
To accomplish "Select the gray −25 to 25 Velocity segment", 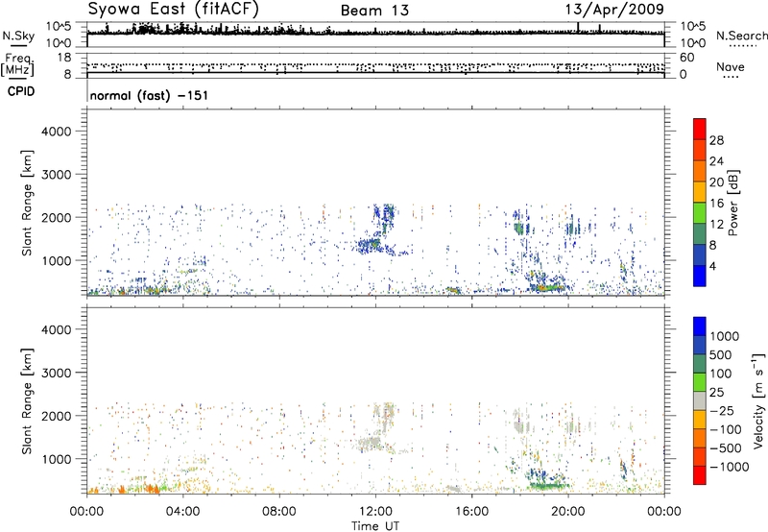I will click(700, 400).
